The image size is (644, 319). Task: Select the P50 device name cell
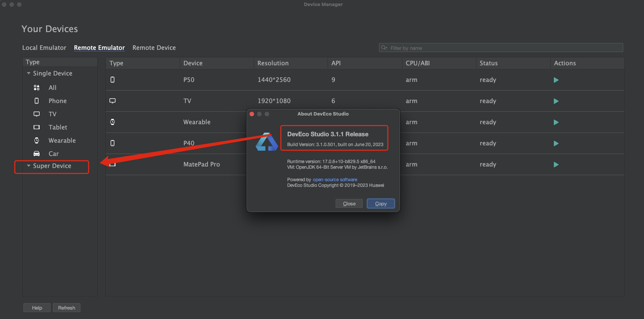pos(189,80)
